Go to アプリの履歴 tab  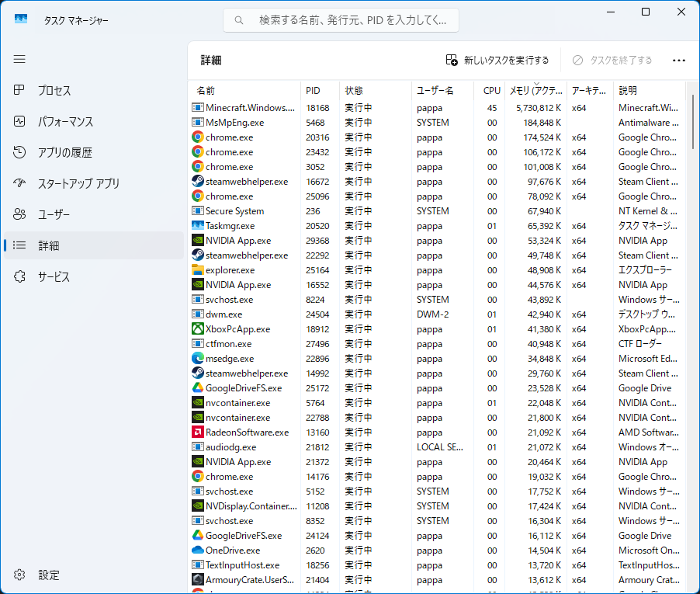tap(94, 152)
